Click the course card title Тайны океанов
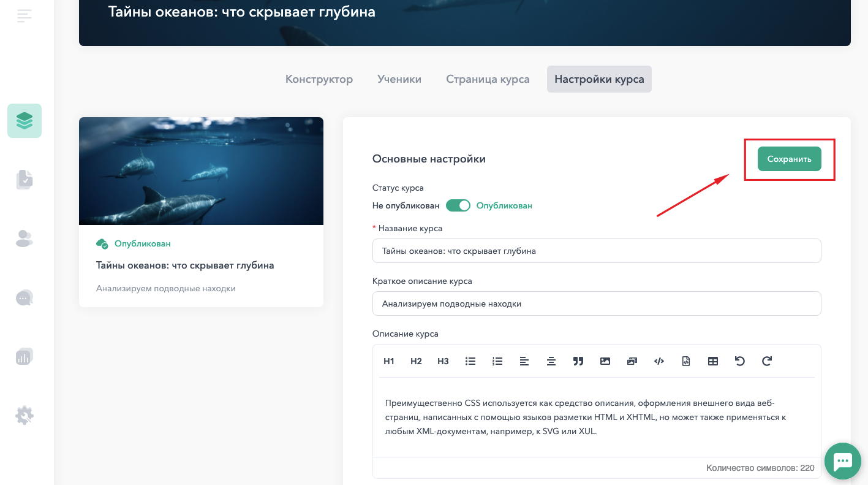868x485 pixels. coord(185,265)
